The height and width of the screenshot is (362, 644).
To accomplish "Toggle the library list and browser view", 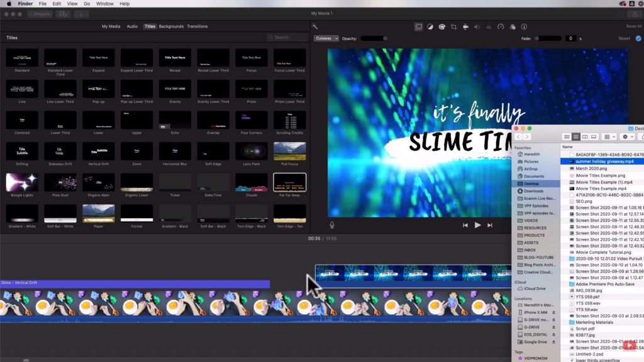I will [x=63, y=14].
